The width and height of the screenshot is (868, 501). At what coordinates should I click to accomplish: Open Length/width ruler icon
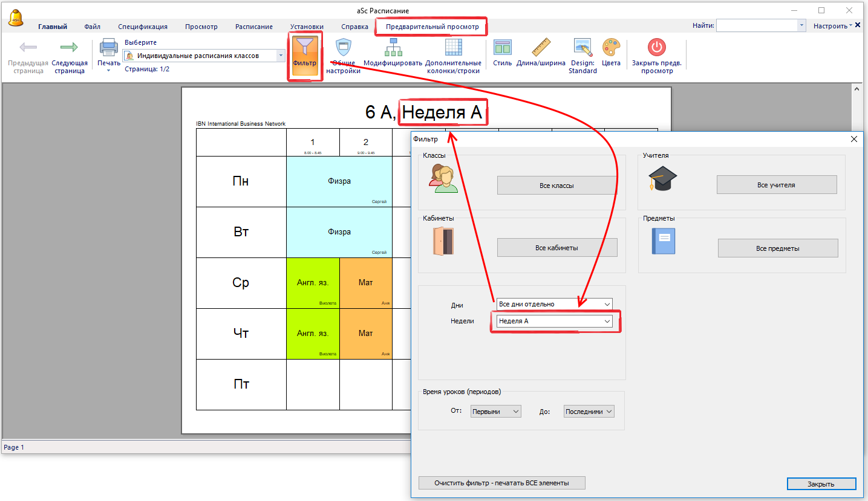tap(541, 48)
